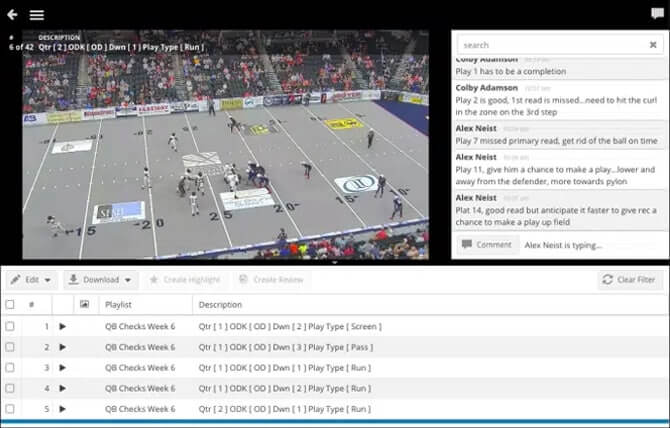Play clip 5 with its play arrow

pyautogui.click(x=62, y=409)
